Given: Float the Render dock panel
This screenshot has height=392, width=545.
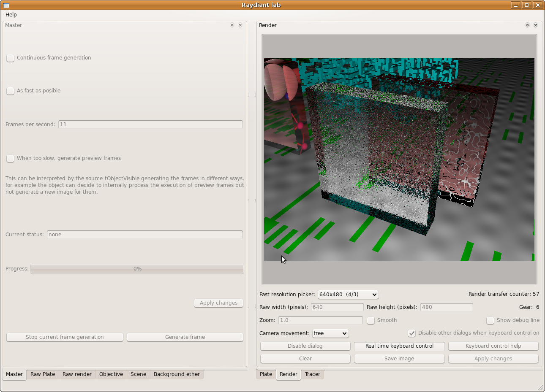Looking at the screenshot, I should pyautogui.click(x=527, y=25).
